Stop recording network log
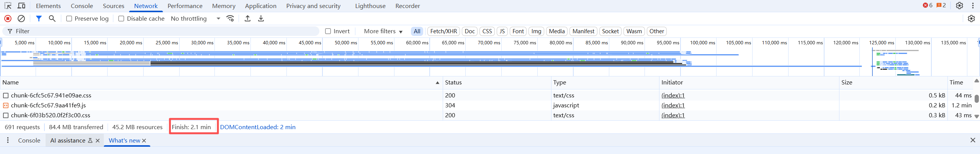 click(8, 18)
